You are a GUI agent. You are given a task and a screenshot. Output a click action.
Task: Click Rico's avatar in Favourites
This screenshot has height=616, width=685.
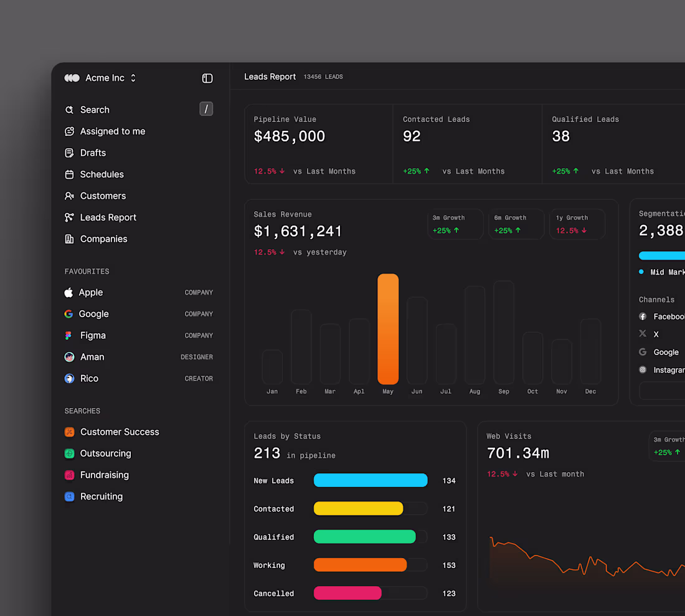(x=68, y=378)
